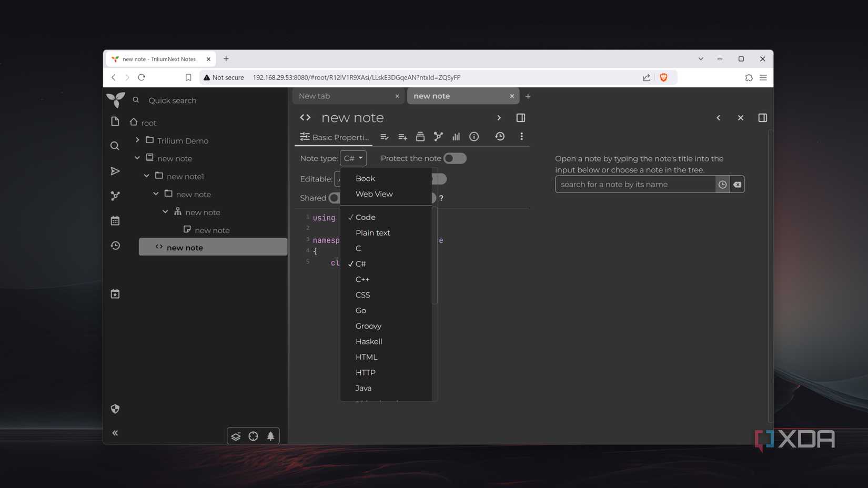Click the tree icon in bottom tree toolbar
868x488 pixels.
[x=270, y=436]
